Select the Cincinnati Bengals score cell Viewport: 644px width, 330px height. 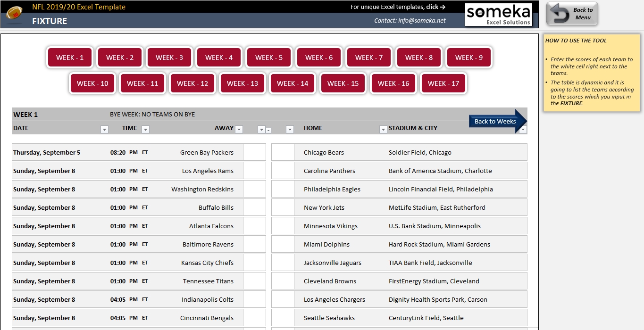click(x=255, y=318)
